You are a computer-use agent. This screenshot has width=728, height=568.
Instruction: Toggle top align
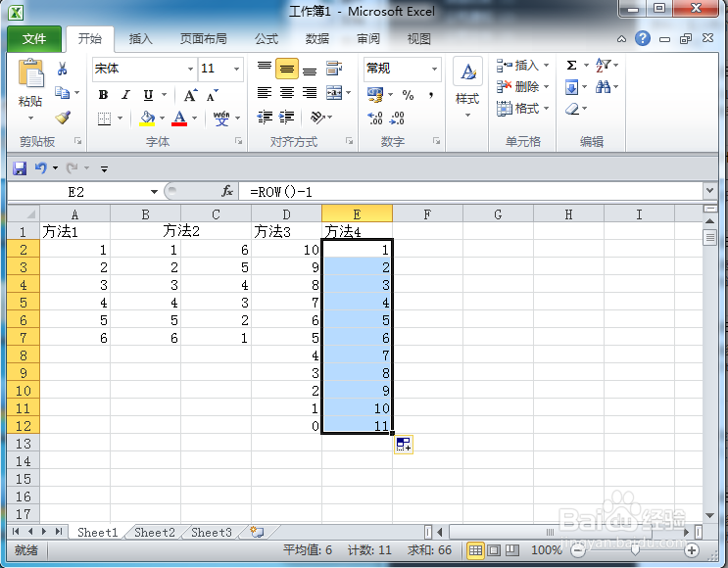pos(265,69)
